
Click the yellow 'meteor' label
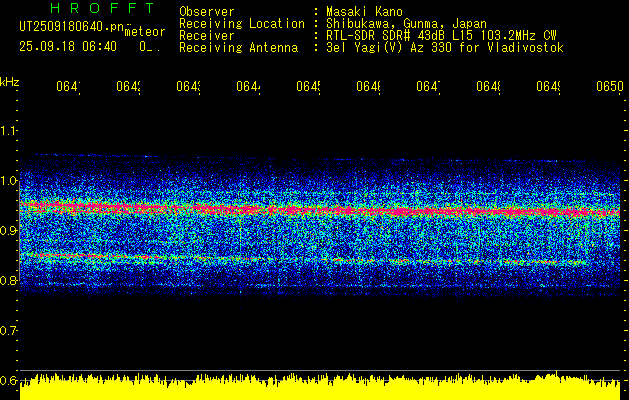[145, 33]
